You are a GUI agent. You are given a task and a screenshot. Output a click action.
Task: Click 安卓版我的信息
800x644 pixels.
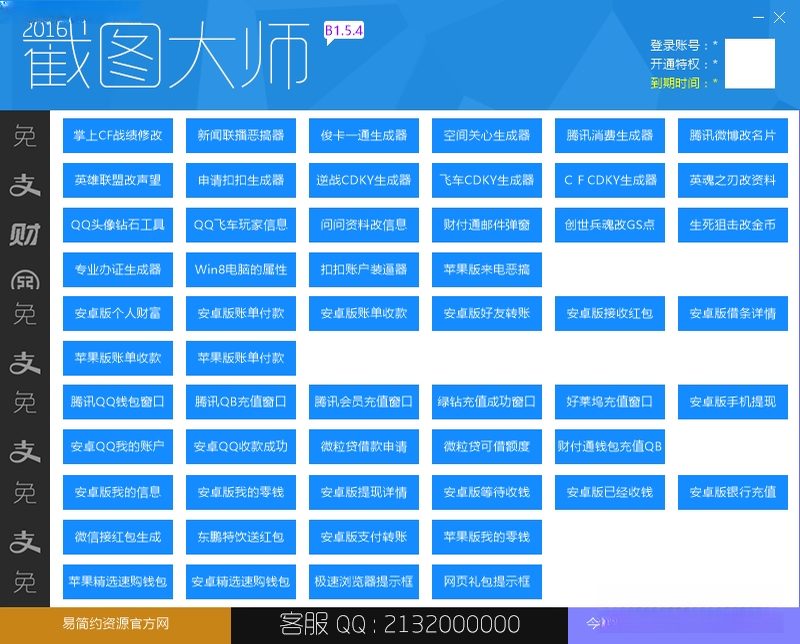click(x=118, y=492)
